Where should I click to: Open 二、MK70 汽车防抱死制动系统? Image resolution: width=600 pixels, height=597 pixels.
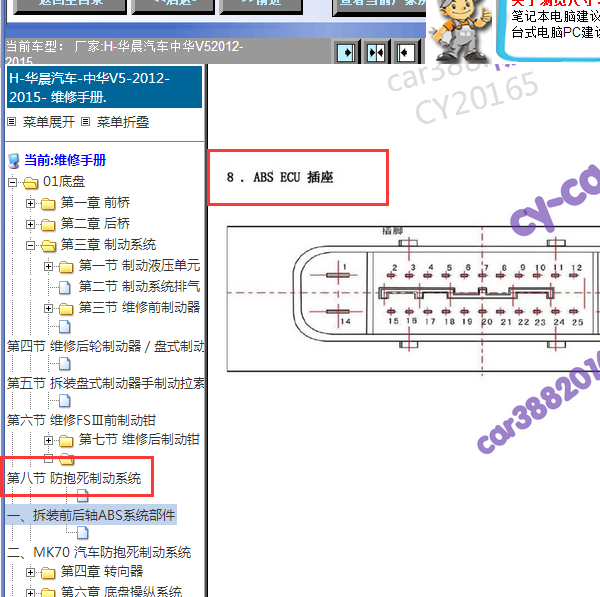point(99,552)
